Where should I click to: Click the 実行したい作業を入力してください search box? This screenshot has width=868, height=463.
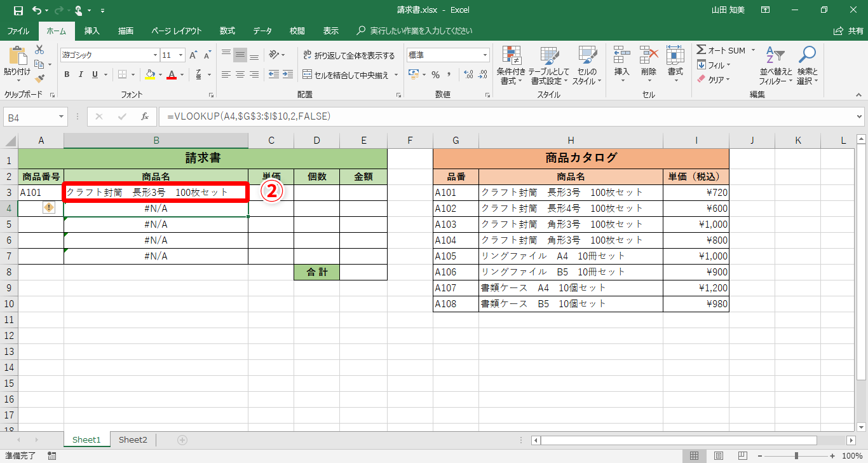pos(415,31)
